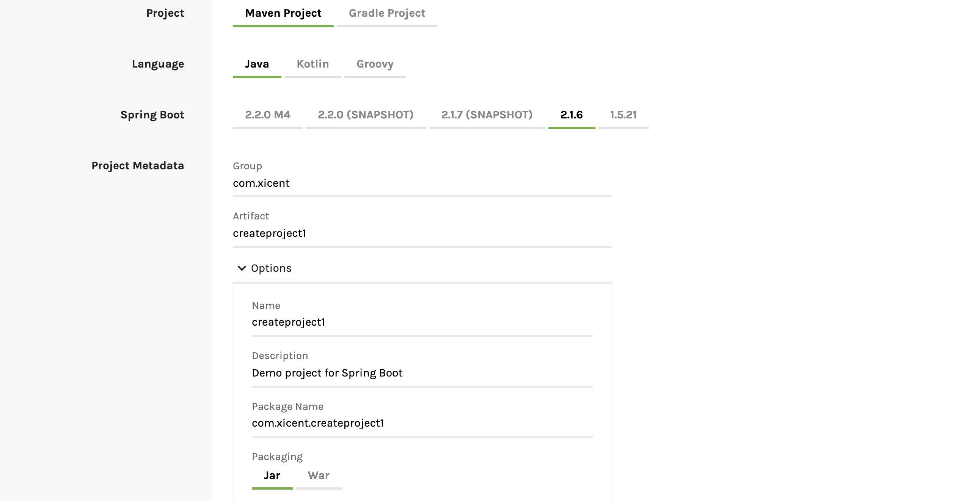The image size is (980, 501).
Task: Switch language to Kotlin
Action: pyautogui.click(x=313, y=64)
